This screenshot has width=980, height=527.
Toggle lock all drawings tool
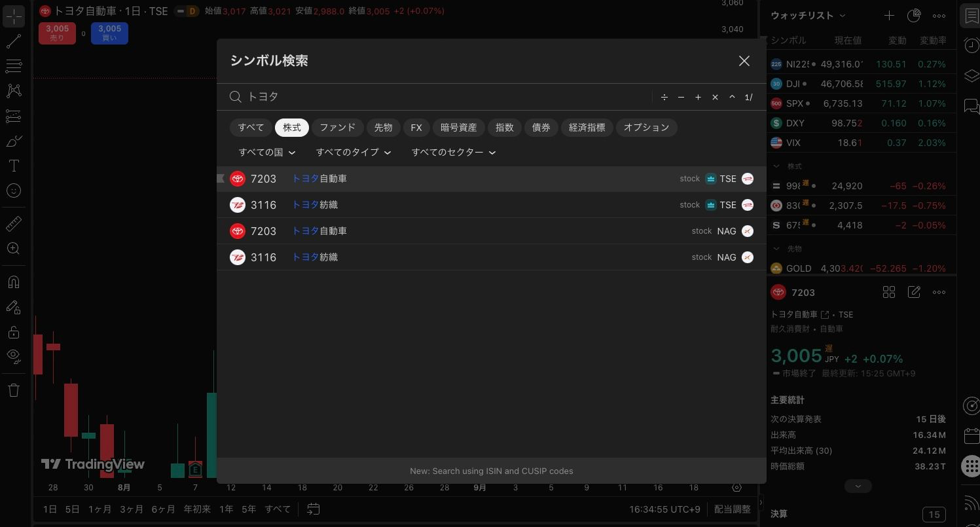coord(14,332)
